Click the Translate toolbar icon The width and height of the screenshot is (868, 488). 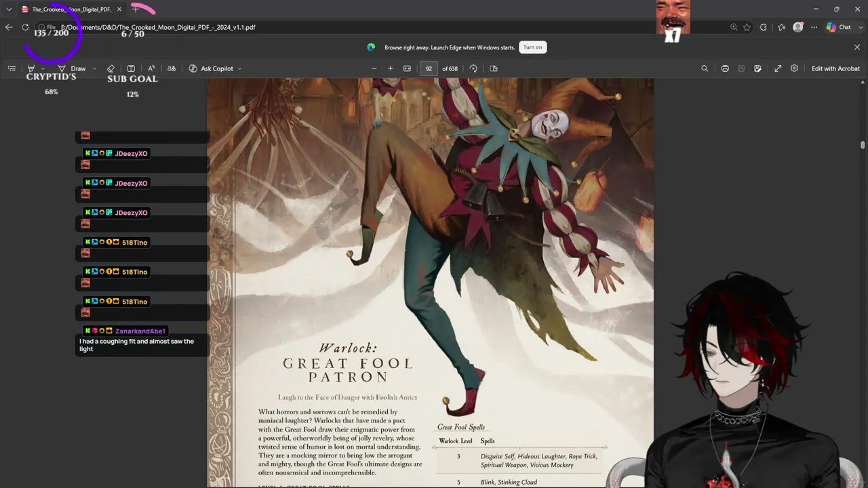point(172,68)
